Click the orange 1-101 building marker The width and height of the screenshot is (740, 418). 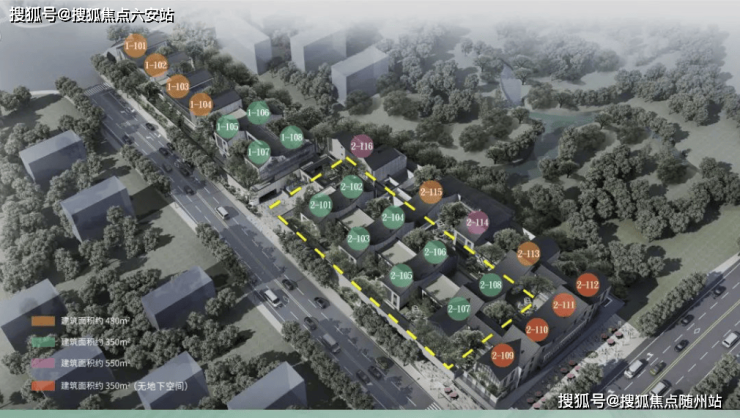[x=135, y=46]
